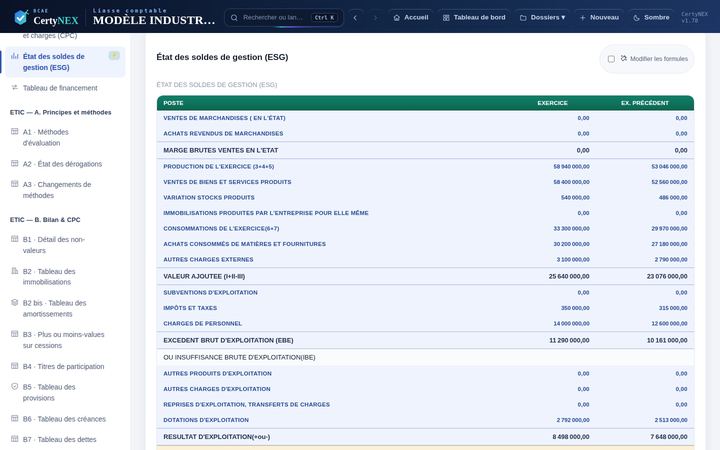Open A1 · Méthodes d'évaluation
This screenshot has height=450, width=720.
click(x=63, y=137)
